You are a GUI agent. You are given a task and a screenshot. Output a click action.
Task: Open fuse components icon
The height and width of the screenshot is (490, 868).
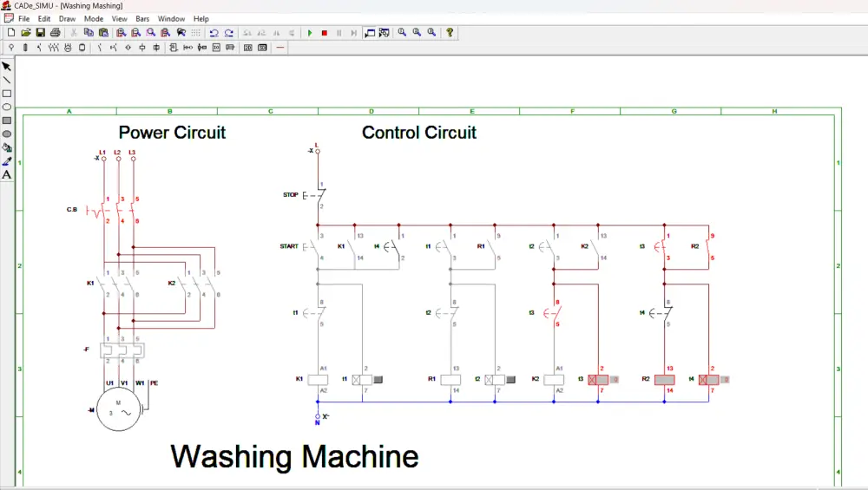coord(25,48)
